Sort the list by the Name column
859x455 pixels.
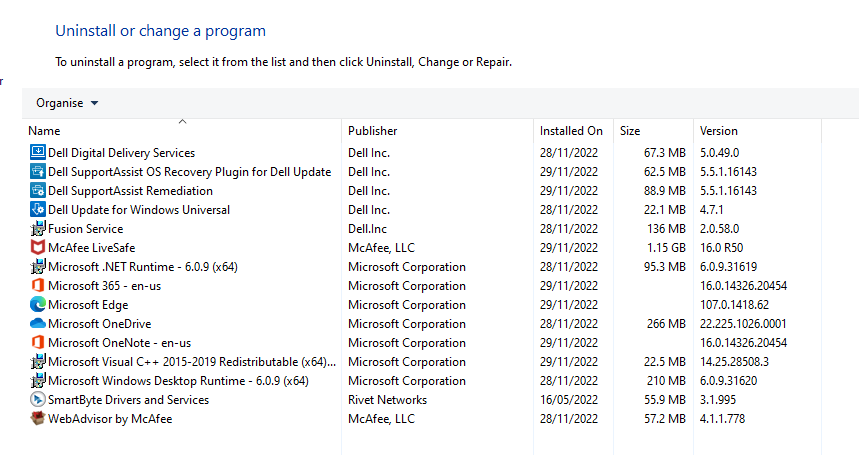click(x=44, y=131)
